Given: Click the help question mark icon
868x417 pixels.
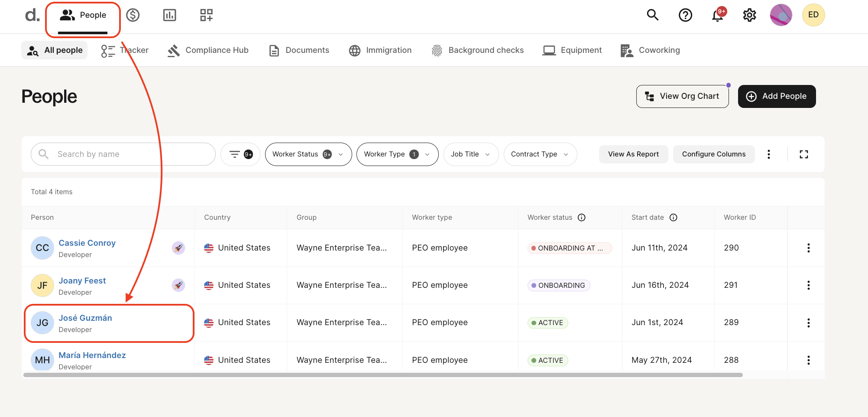Looking at the screenshot, I should pos(685,15).
